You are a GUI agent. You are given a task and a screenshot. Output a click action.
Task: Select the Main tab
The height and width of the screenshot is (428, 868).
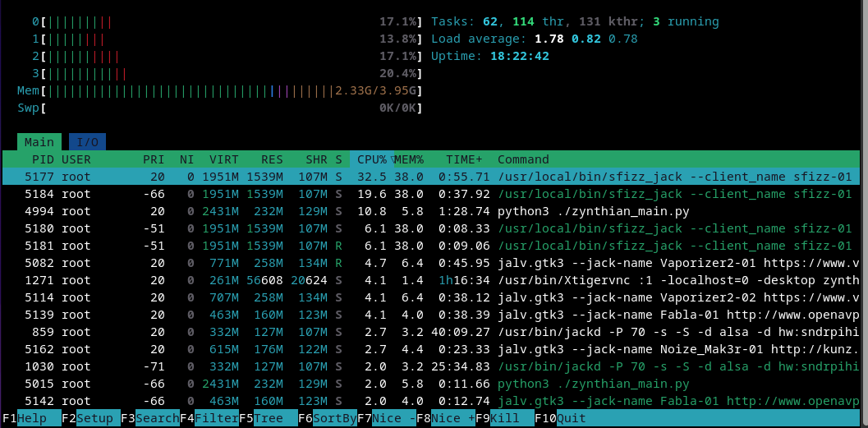point(39,142)
